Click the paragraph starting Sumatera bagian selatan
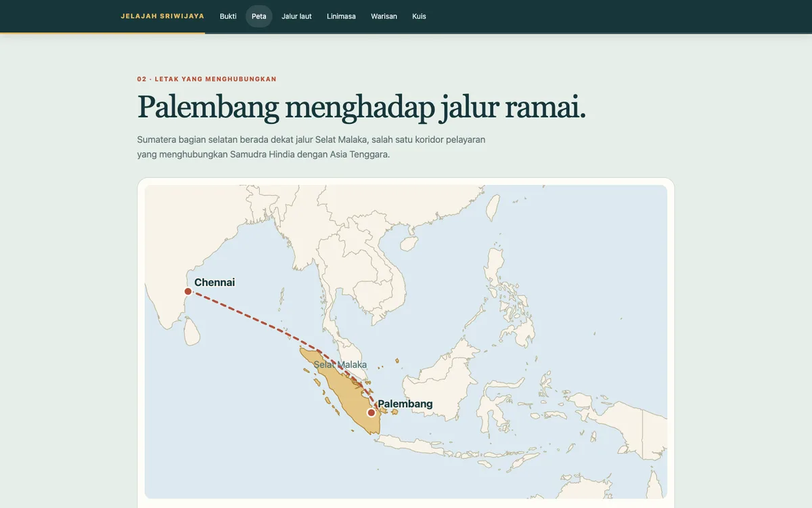 click(311, 147)
